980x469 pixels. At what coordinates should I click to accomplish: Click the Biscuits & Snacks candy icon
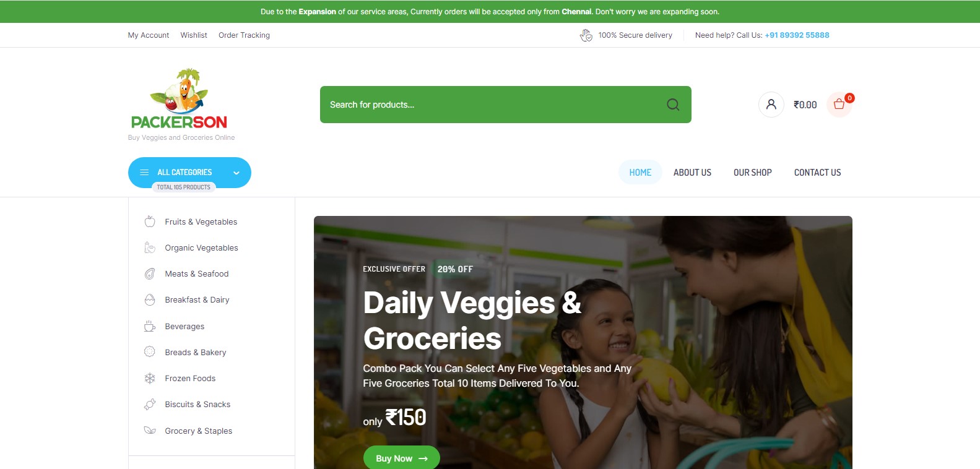click(x=150, y=404)
